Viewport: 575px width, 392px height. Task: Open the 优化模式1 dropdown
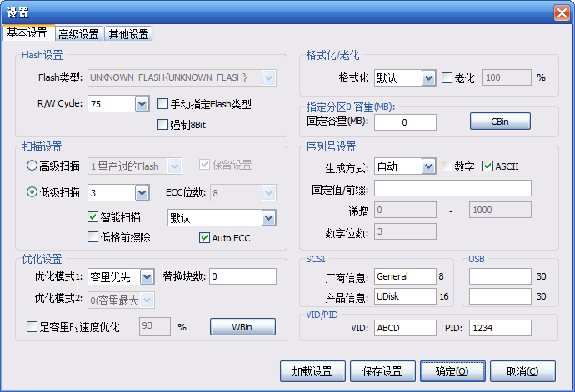coord(147,277)
